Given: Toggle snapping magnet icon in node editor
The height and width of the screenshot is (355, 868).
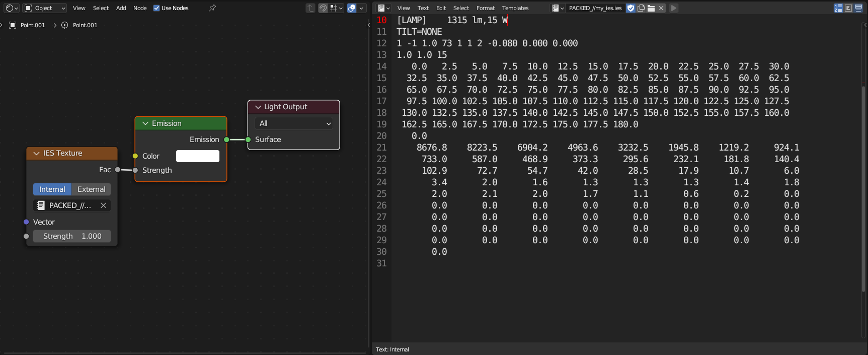Looking at the screenshot, I should 323,8.
